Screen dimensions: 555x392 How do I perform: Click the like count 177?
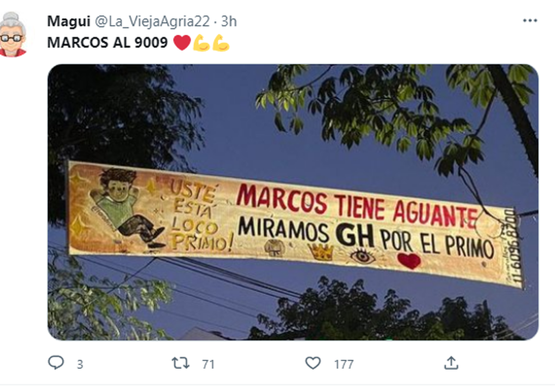[x=344, y=364]
